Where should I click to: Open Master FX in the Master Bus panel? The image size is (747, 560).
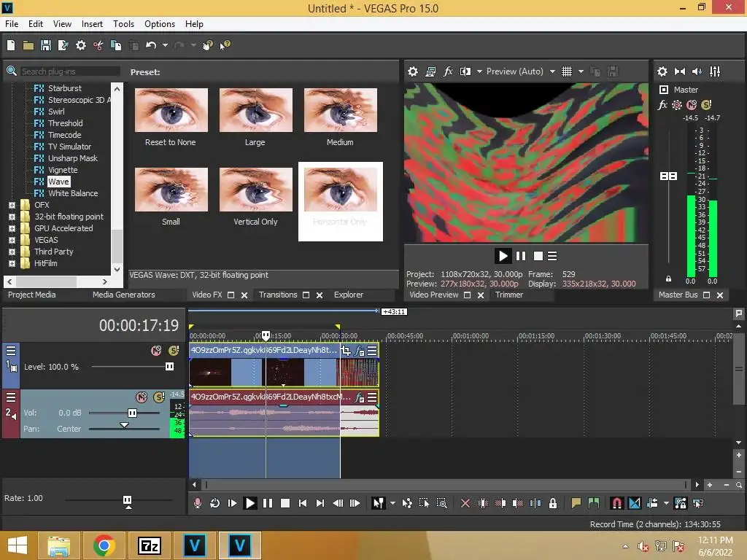tap(662, 105)
